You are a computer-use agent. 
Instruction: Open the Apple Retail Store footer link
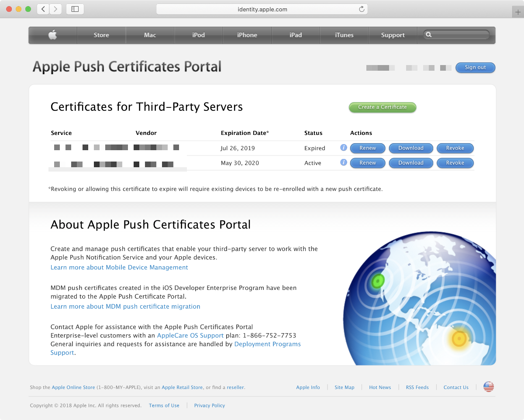(182, 387)
